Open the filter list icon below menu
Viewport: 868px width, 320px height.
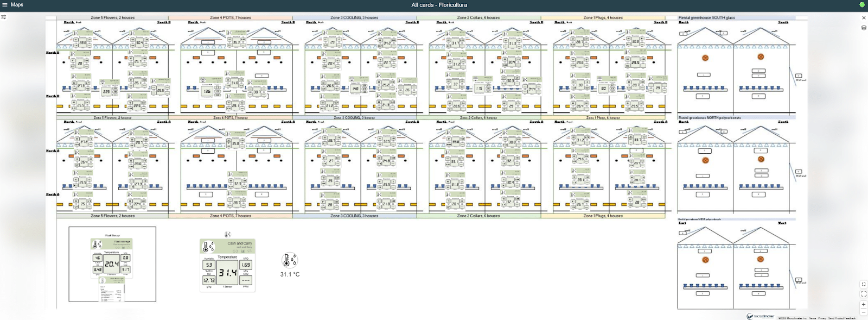[x=4, y=17]
